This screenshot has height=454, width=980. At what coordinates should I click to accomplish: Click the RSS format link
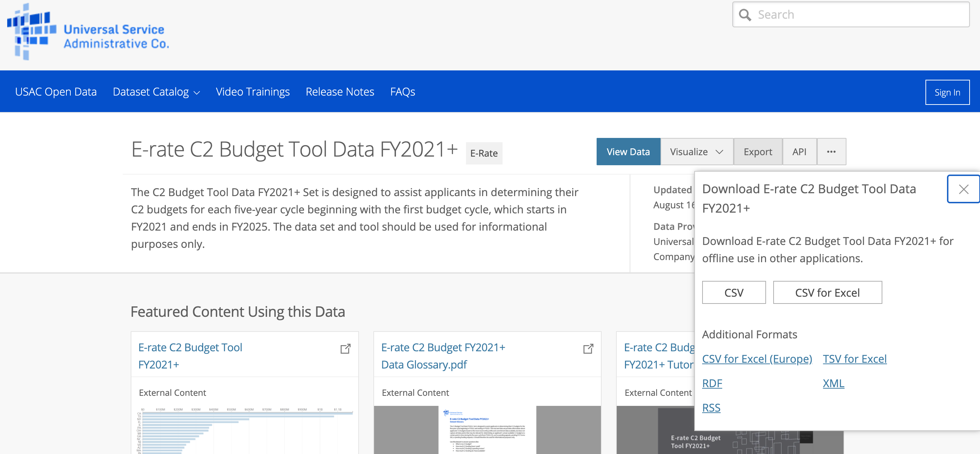click(x=711, y=408)
